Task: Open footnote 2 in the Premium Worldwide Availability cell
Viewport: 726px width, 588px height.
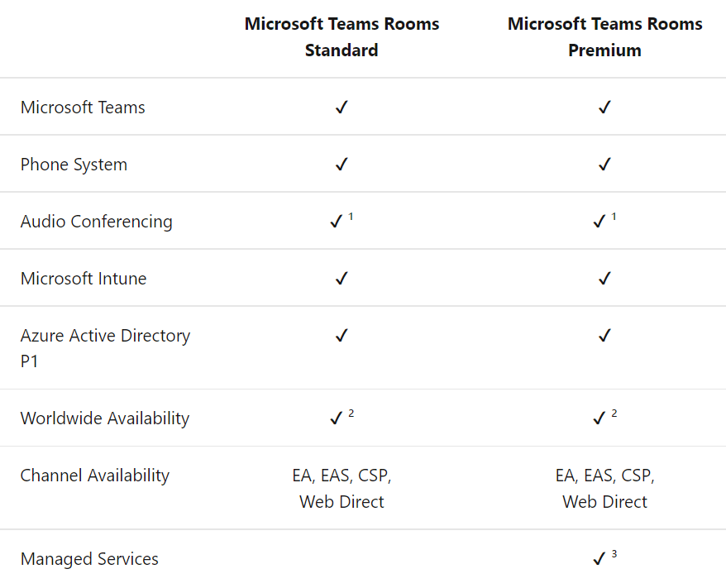Action: (x=614, y=414)
